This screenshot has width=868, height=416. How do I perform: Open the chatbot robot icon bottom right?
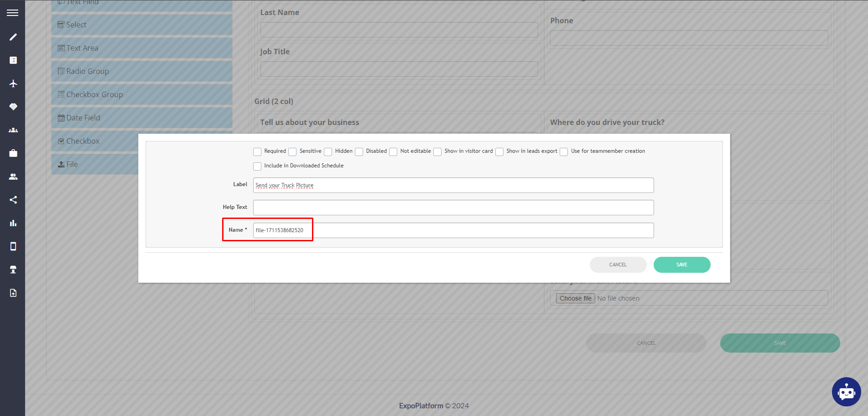(847, 392)
